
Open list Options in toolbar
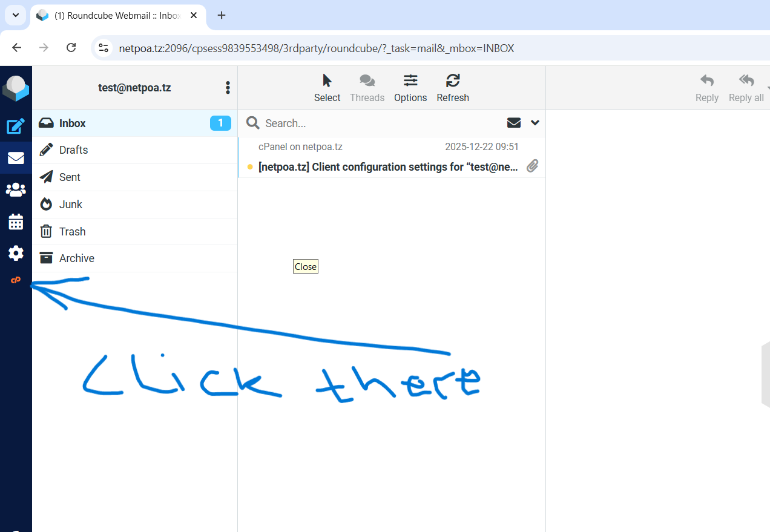(410, 88)
